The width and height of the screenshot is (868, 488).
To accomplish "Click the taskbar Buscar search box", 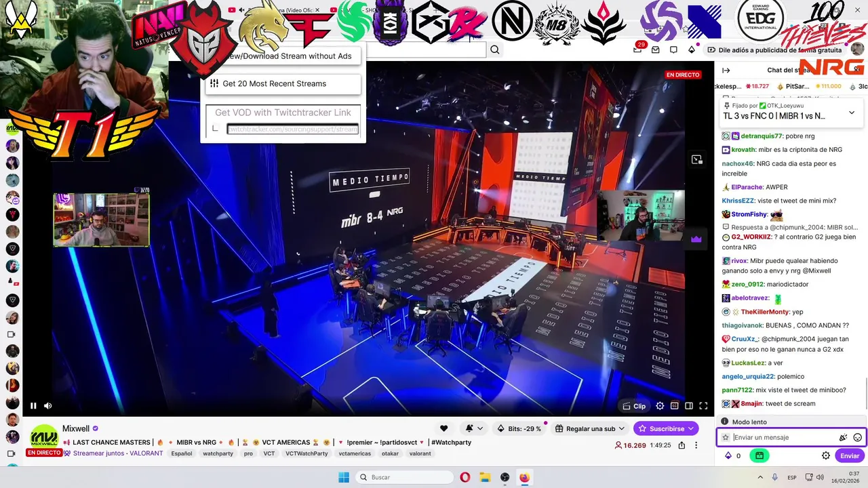I will [x=403, y=477].
